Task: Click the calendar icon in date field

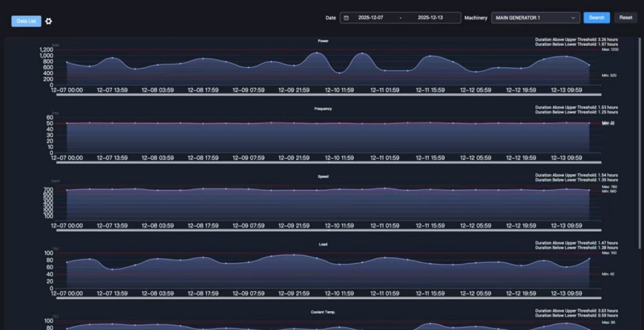Action: coord(346,18)
